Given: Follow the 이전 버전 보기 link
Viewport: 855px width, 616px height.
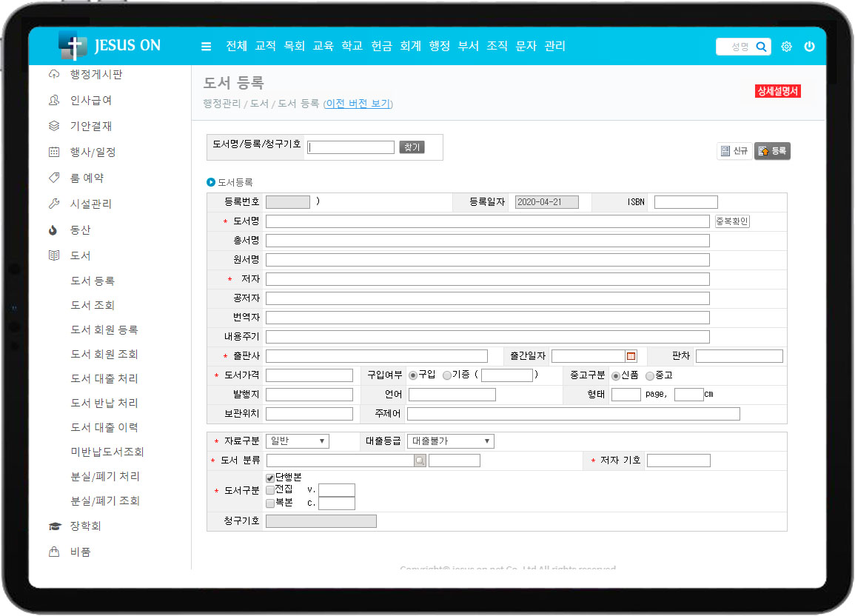Looking at the screenshot, I should click(358, 104).
